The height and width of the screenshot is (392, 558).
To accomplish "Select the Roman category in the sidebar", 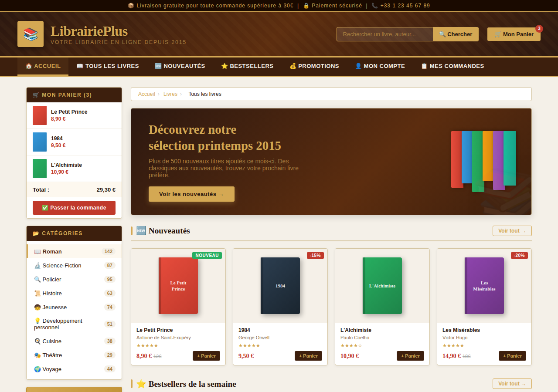I will (51, 251).
